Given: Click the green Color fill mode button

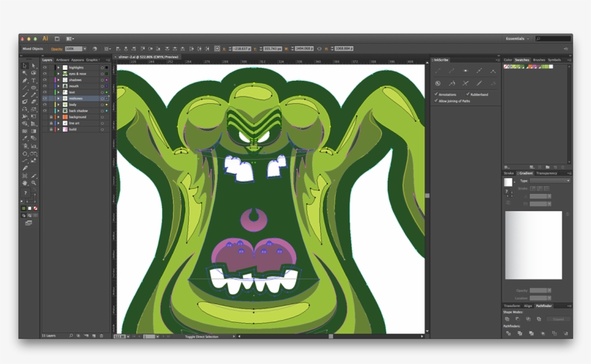Looking at the screenshot, I should 24,208.
